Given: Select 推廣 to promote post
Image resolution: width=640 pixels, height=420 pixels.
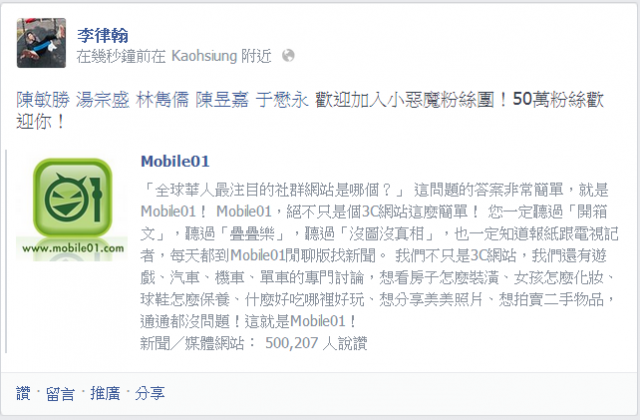Looking at the screenshot, I should (105, 393).
